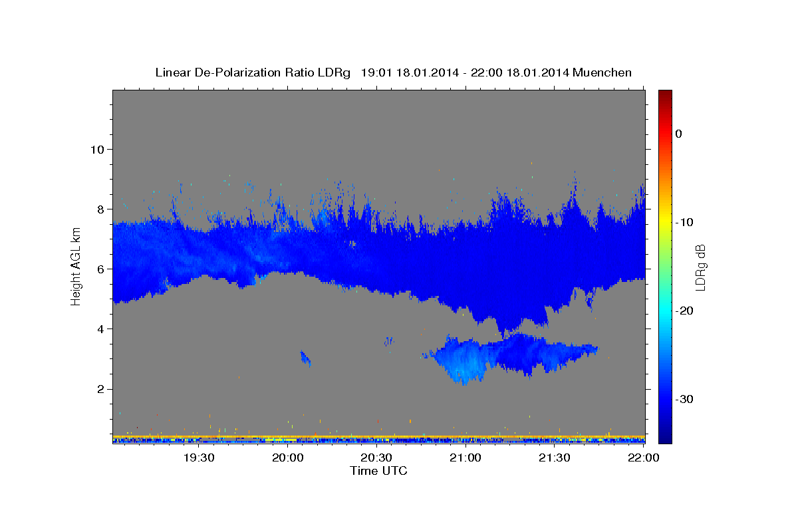Image resolution: width=798 pixels, height=532 pixels.
Task: Click the 0 dB colorbar tick label
Action: pyautogui.click(x=679, y=134)
